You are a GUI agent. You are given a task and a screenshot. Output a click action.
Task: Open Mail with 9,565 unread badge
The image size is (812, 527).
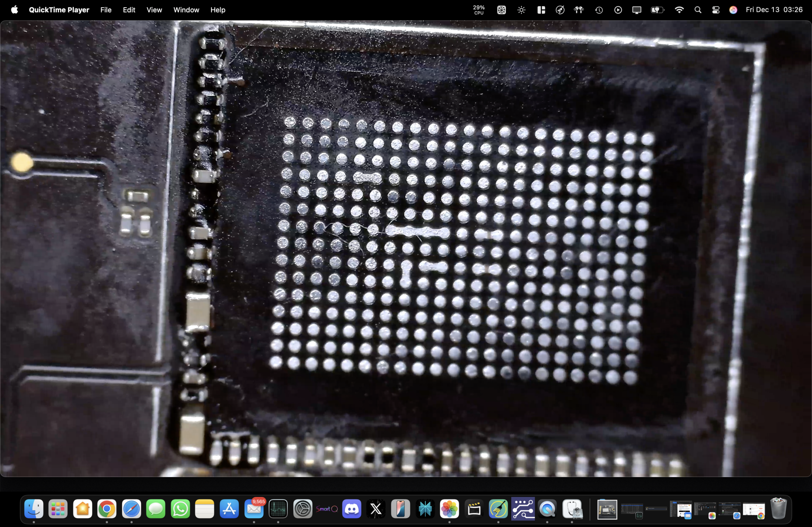coord(254,509)
